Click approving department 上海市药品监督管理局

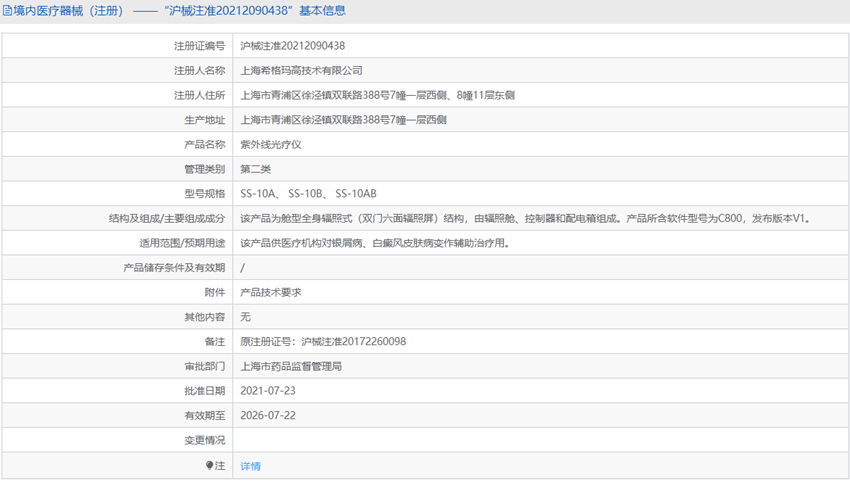[x=291, y=366]
